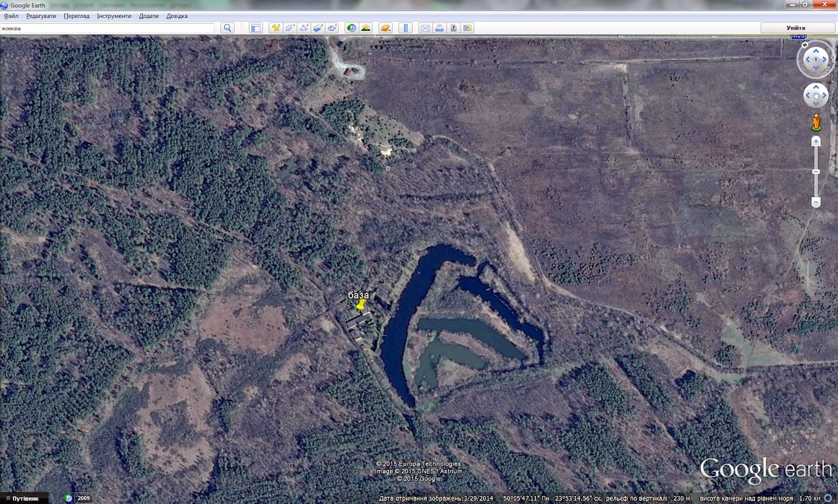This screenshot has height=504, width=838.
Task: Click the 230 м elevation readout
Action: click(682, 498)
